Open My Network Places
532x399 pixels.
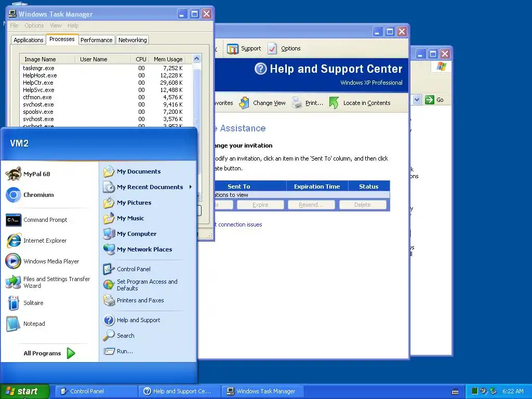tap(137, 249)
